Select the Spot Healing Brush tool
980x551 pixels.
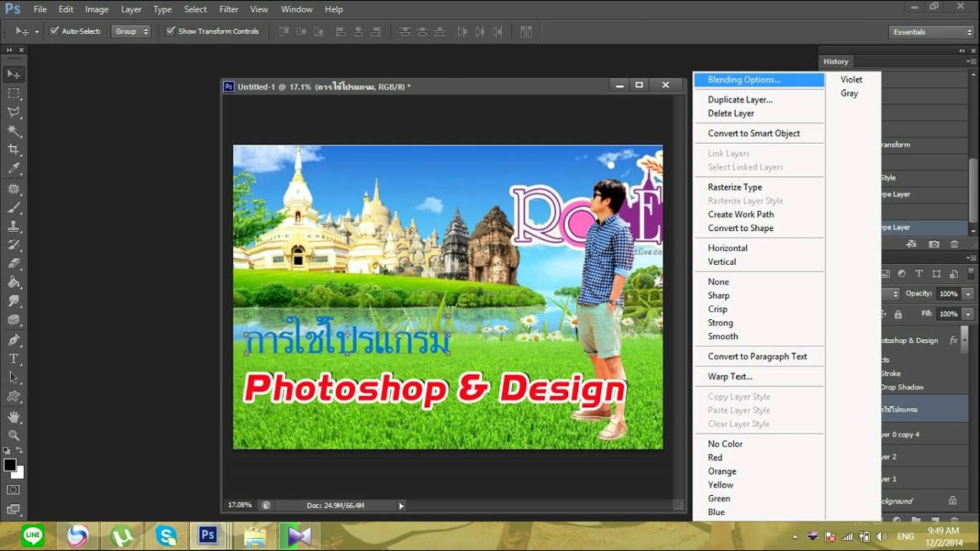(x=14, y=188)
